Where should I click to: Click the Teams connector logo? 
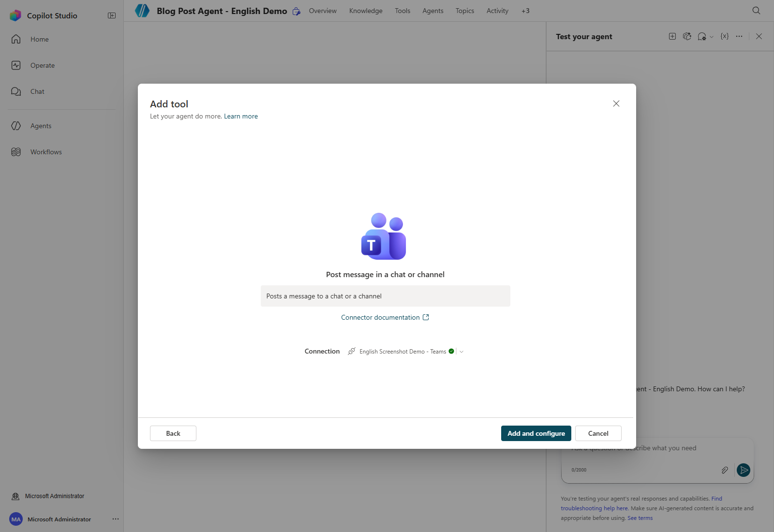(x=384, y=236)
